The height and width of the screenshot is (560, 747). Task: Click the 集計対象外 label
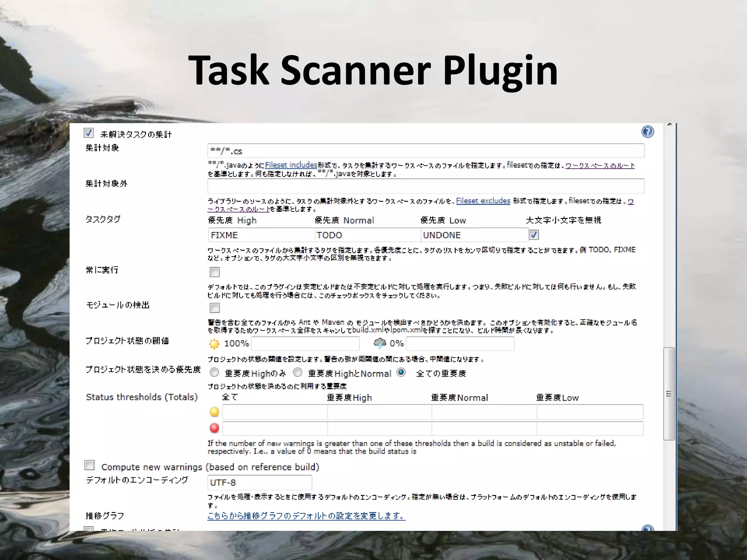click(107, 183)
